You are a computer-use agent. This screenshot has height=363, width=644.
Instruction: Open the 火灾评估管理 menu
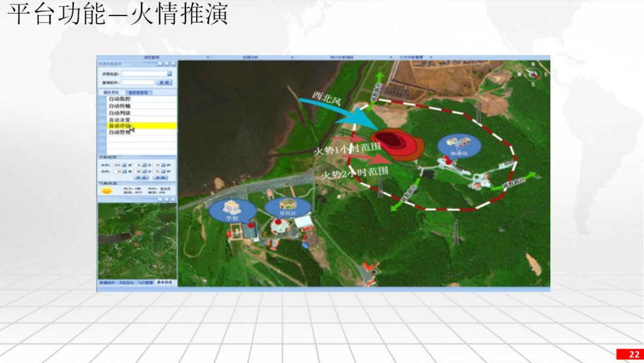(x=411, y=57)
